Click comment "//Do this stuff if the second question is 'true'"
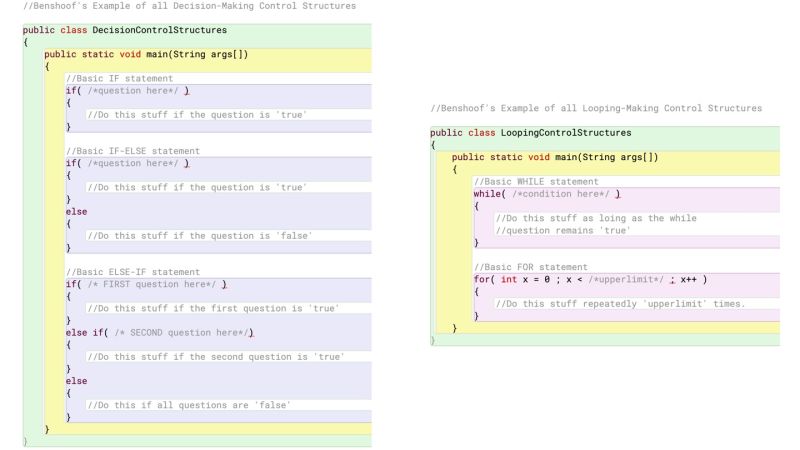The image size is (800, 450). pos(216,357)
